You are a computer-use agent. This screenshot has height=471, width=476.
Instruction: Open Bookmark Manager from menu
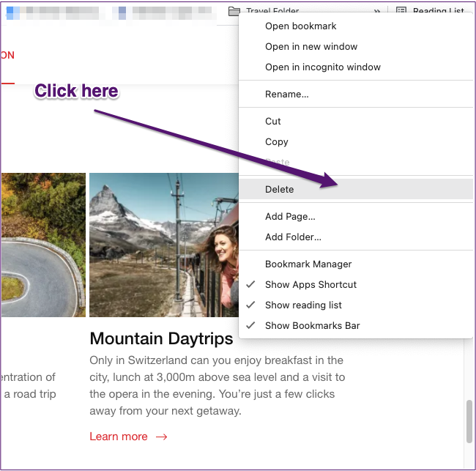356,264
